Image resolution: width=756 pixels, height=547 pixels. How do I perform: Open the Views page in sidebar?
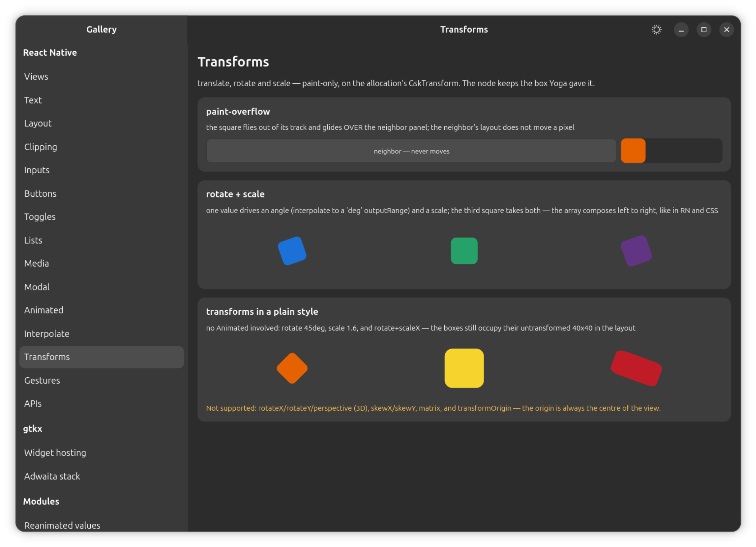102,77
